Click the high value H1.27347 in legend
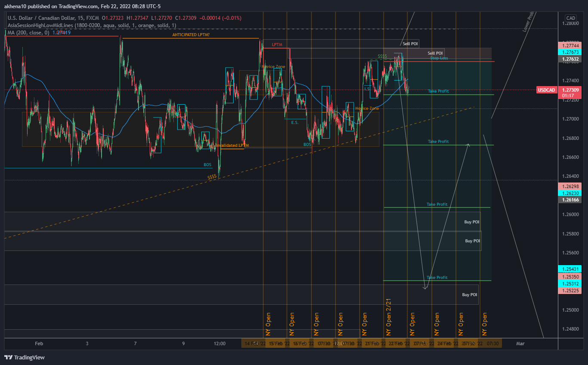 point(137,18)
